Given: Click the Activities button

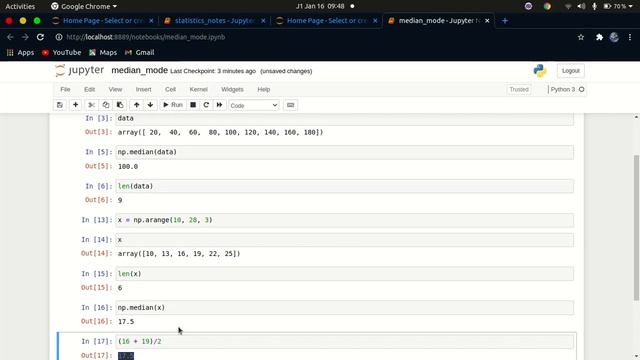Looking at the screenshot, I should point(20,6).
